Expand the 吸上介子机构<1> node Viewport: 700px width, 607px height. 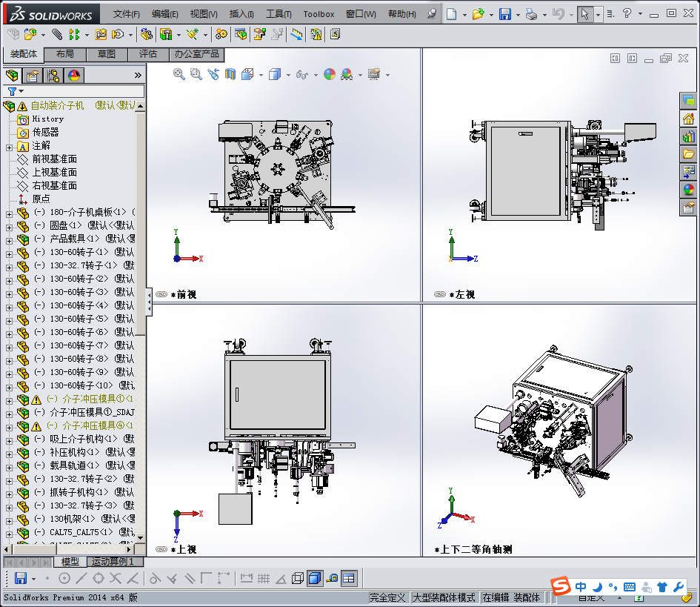(9, 441)
